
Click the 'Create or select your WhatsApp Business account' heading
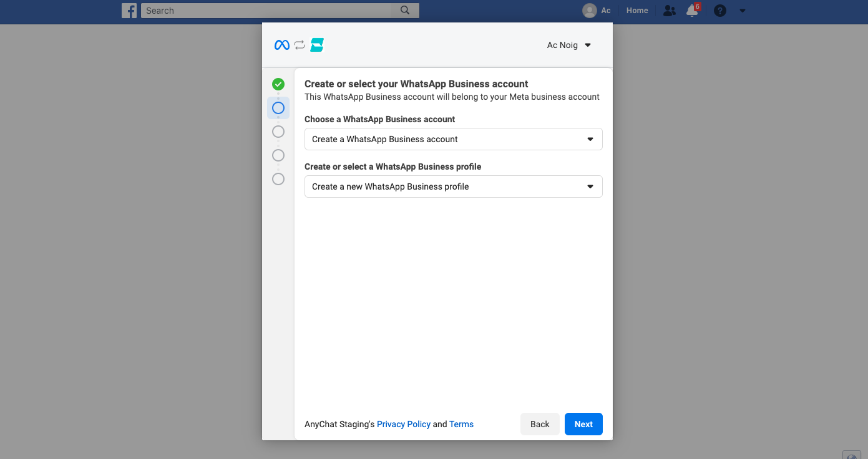(x=416, y=84)
